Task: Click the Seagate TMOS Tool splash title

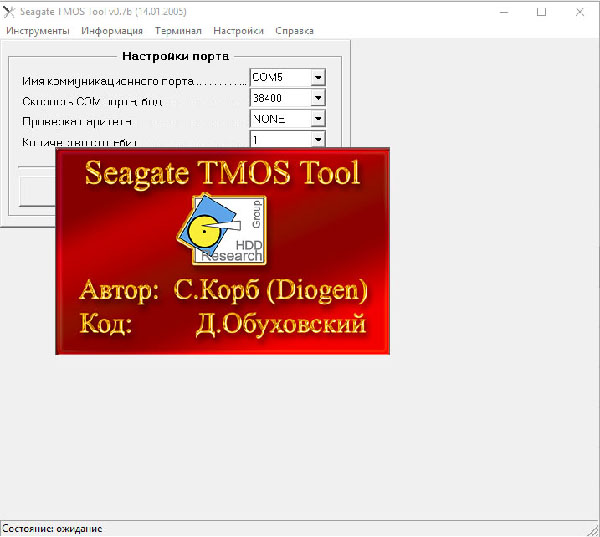Action: click(222, 173)
